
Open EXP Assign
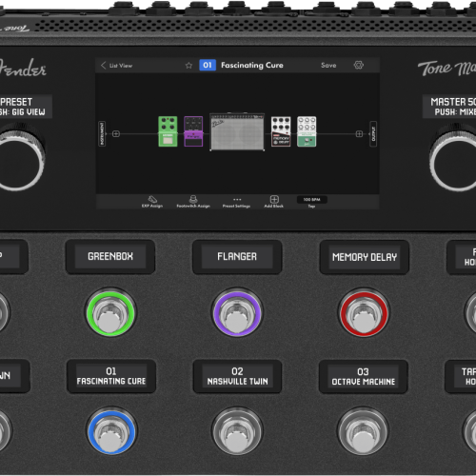point(152,202)
